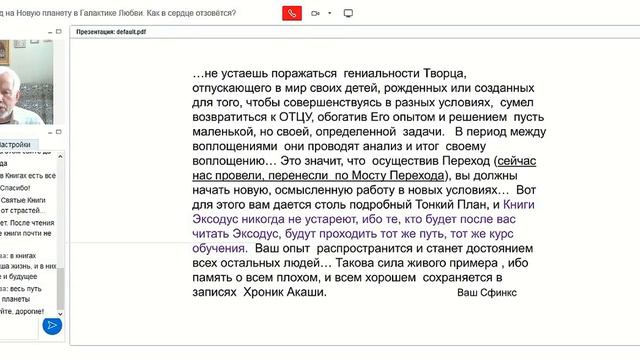Minimize the chat panel
Screen dimensions: 640x360
[x=50, y=133]
